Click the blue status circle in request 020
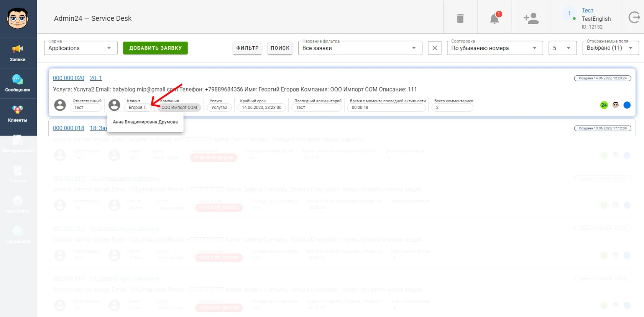This screenshot has height=317, width=644. pyautogui.click(x=627, y=105)
